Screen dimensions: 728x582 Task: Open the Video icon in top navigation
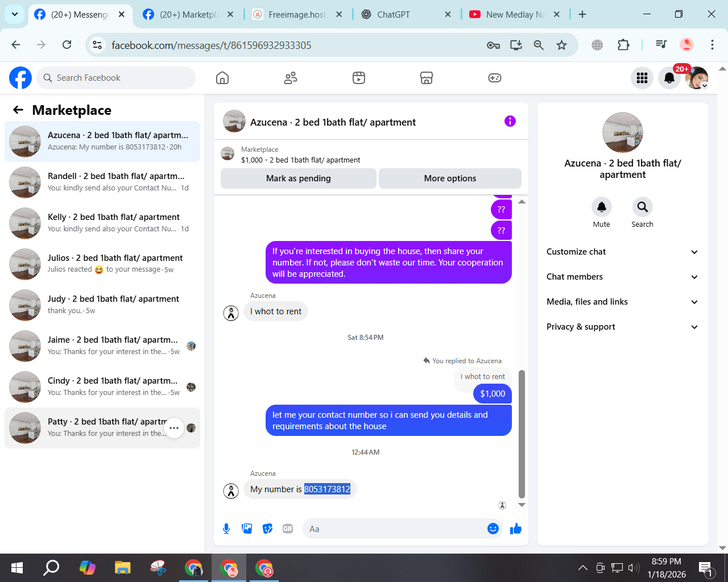coord(359,78)
